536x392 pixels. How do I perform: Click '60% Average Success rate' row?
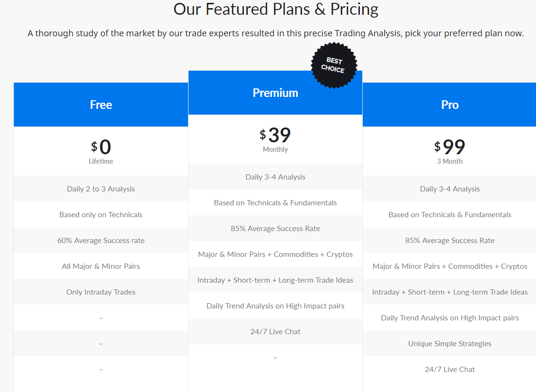click(x=101, y=241)
